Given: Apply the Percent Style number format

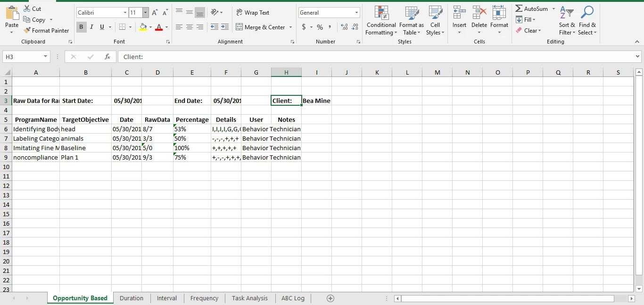Looking at the screenshot, I should 320,27.
